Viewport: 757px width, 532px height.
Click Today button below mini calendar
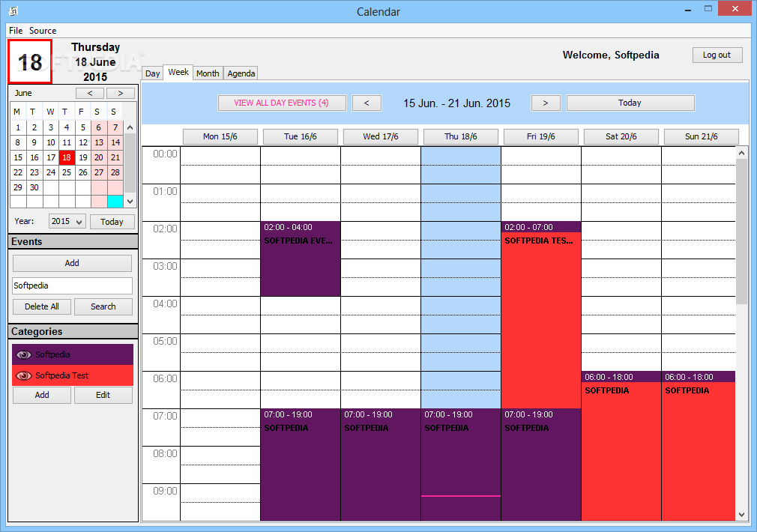(x=112, y=222)
